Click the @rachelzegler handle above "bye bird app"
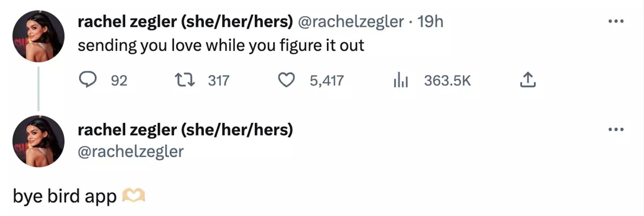Viewport: 644px width, 216px height. 131,152
